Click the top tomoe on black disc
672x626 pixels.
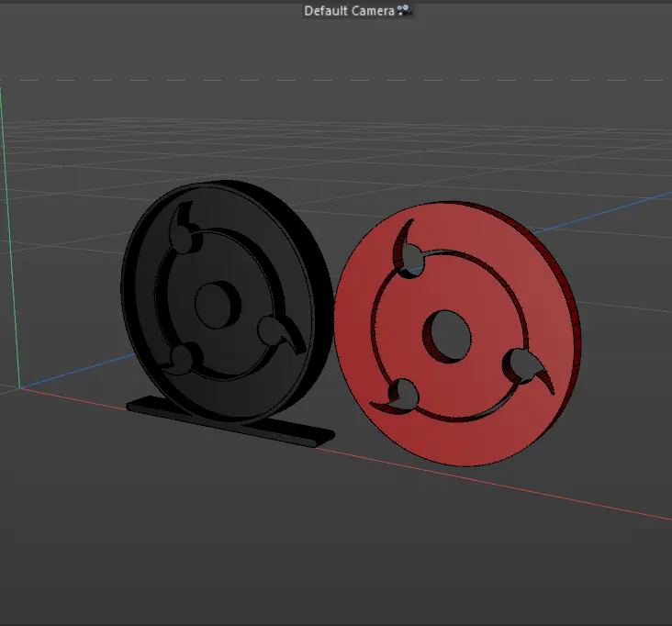point(184,236)
